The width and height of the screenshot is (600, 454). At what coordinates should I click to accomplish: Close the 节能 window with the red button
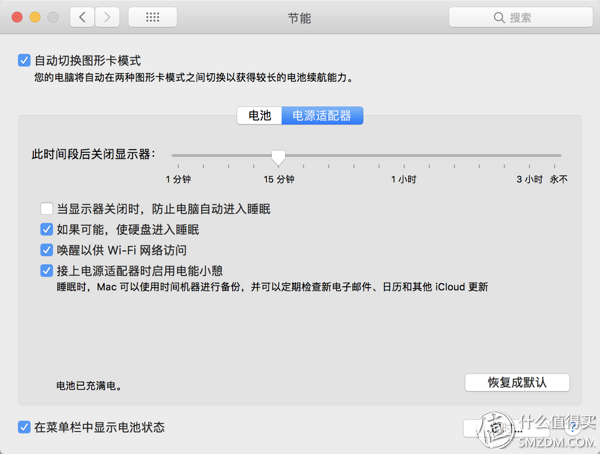pos(17,17)
